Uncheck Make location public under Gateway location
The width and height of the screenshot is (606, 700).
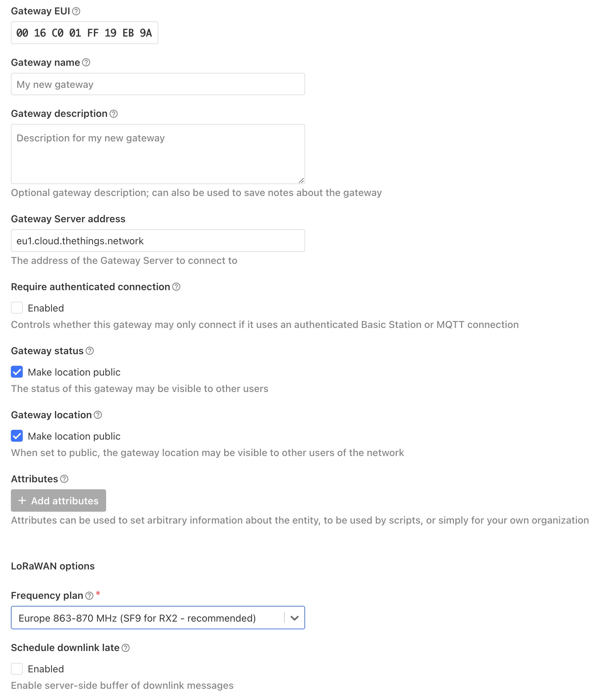tap(17, 436)
